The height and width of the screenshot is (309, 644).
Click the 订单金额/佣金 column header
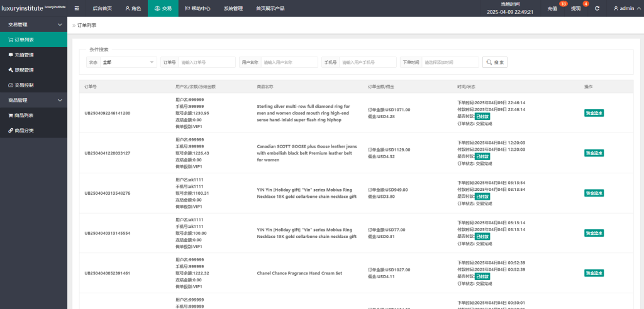[381, 87]
